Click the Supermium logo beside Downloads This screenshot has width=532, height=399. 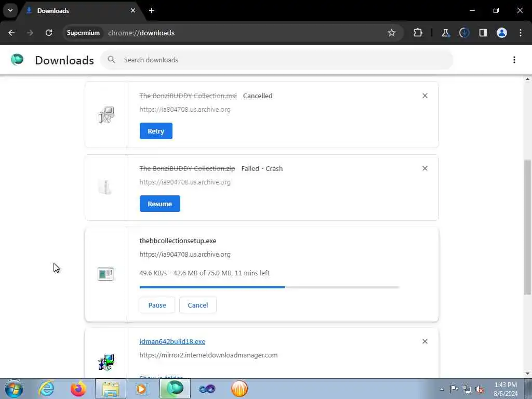(x=17, y=60)
